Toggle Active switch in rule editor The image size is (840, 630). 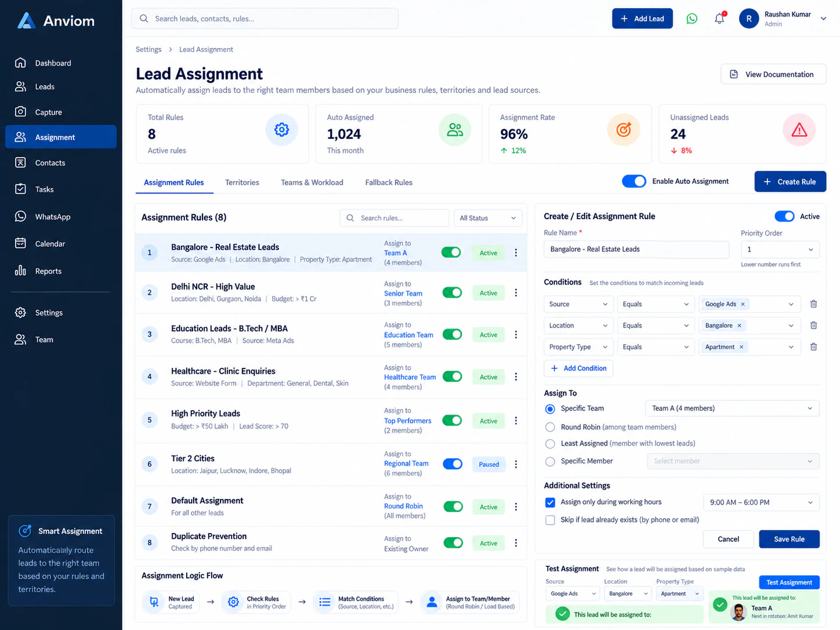point(784,216)
